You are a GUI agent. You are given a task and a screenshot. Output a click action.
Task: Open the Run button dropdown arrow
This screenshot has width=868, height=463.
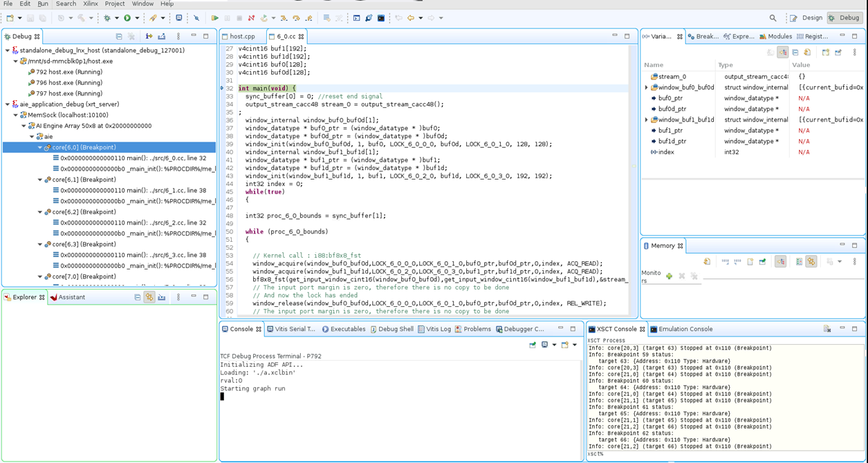[x=137, y=18]
